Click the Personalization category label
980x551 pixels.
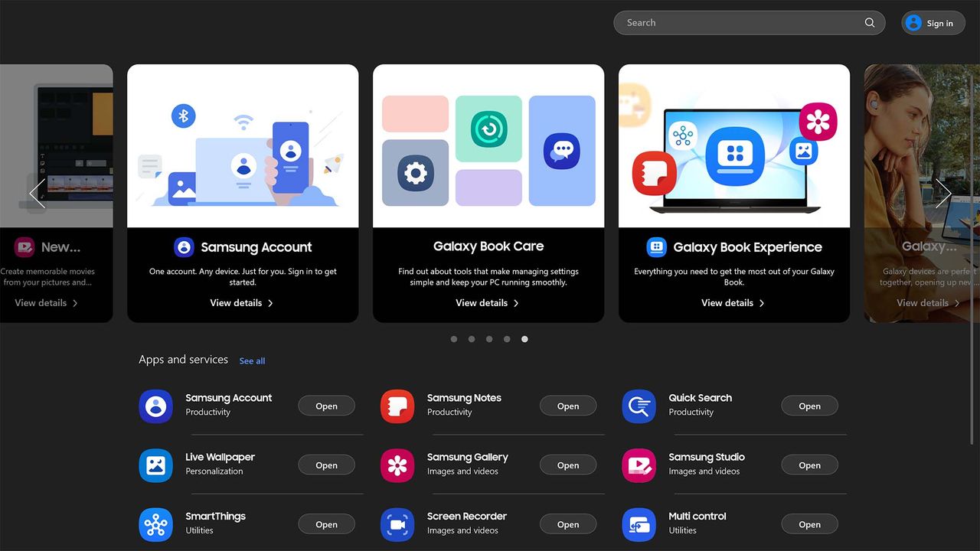(x=214, y=471)
